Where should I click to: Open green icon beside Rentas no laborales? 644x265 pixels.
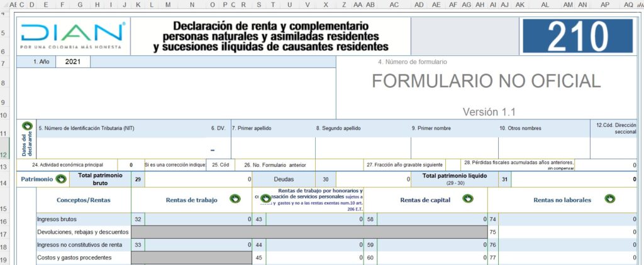pos(609,199)
